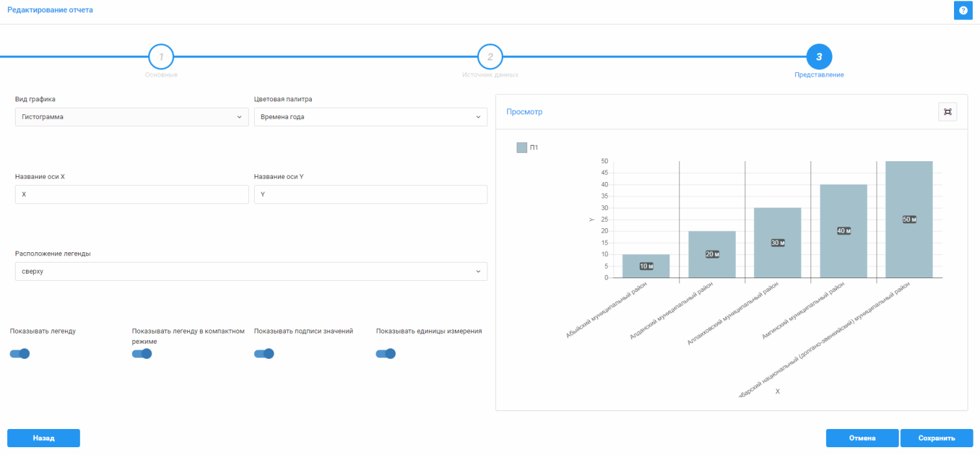Click the П1 legend color swatch
Viewport: 980px width, 455px height.
(x=522, y=148)
